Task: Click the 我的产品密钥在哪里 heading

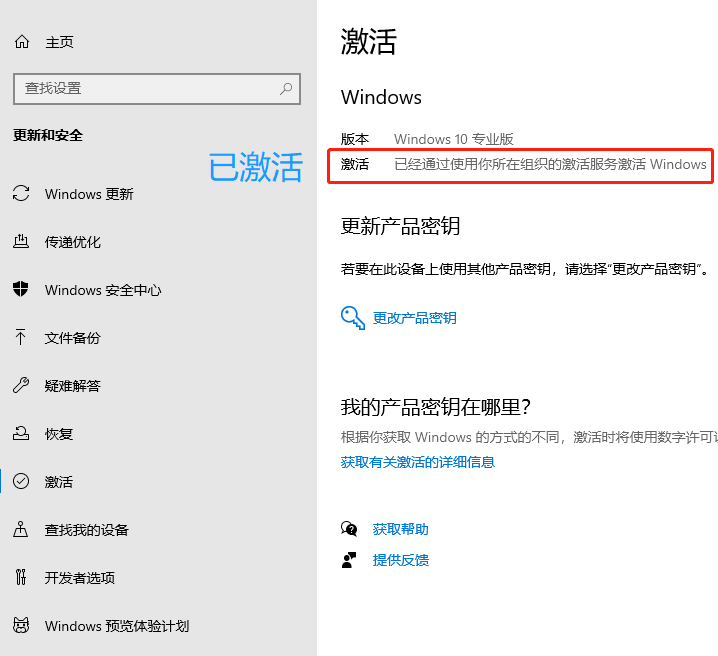Action: 435,407
